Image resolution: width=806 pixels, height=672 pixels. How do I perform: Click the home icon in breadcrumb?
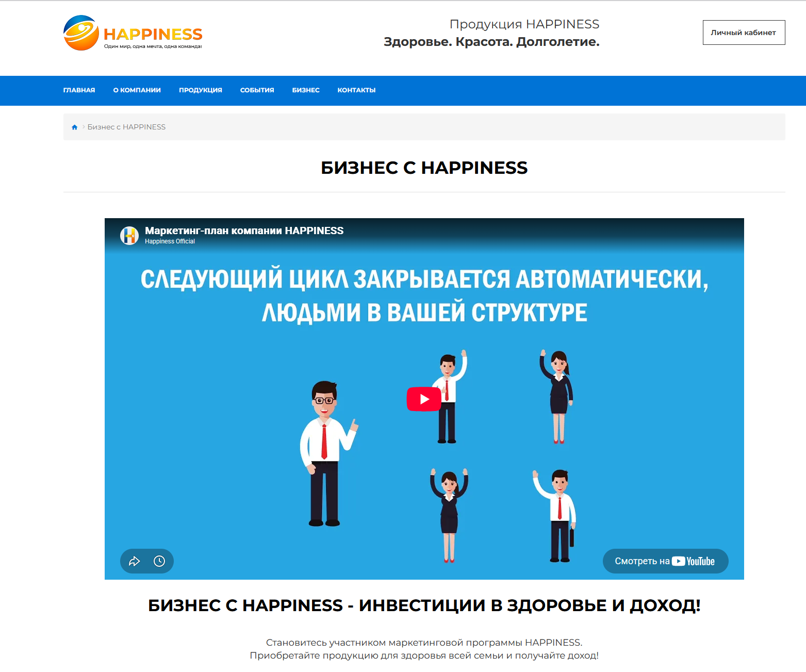click(75, 127)
